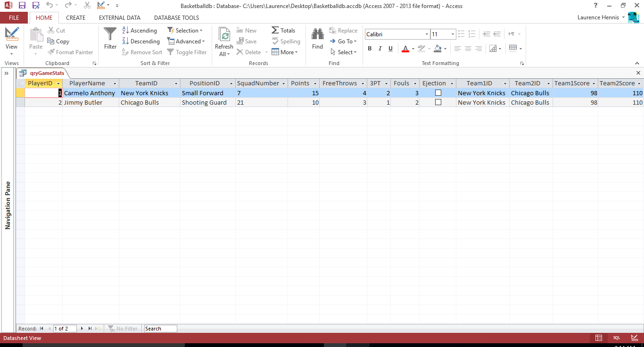Open the Calibri font name dropdown

(x=427, y=34)
